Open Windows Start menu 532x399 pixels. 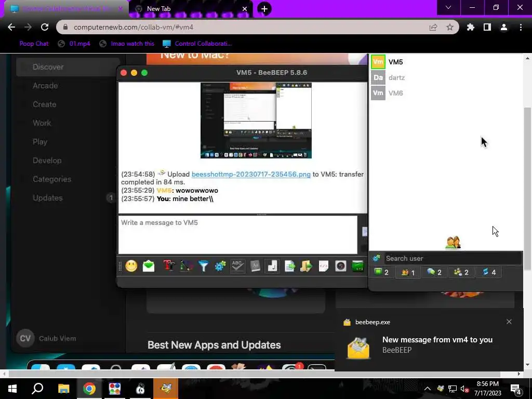coord(12,389)
